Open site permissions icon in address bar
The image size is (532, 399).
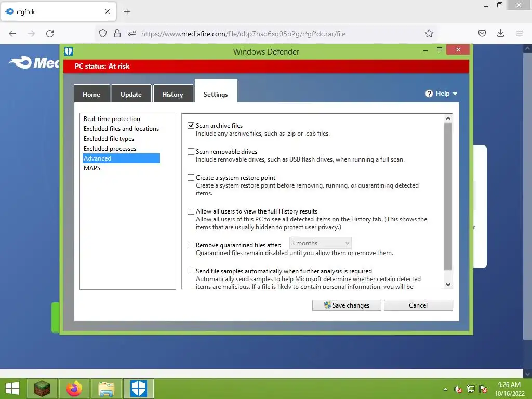[x=132, y=33]
